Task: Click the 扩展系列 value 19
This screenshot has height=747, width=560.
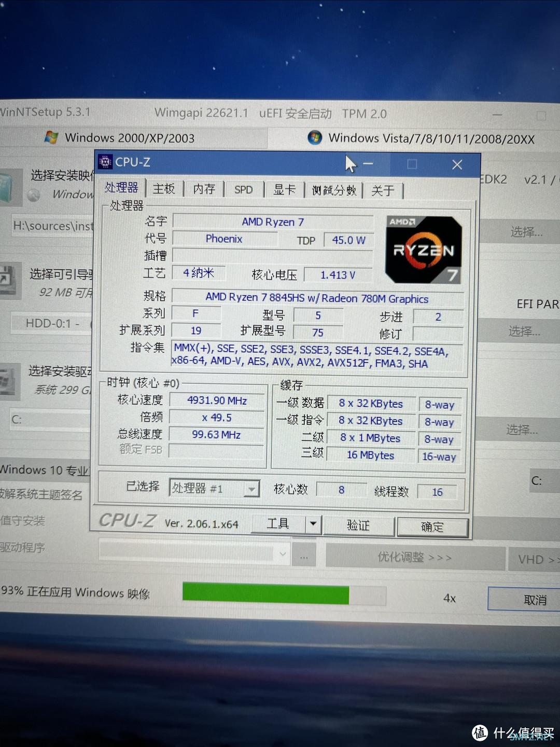Action: (196, 330)
